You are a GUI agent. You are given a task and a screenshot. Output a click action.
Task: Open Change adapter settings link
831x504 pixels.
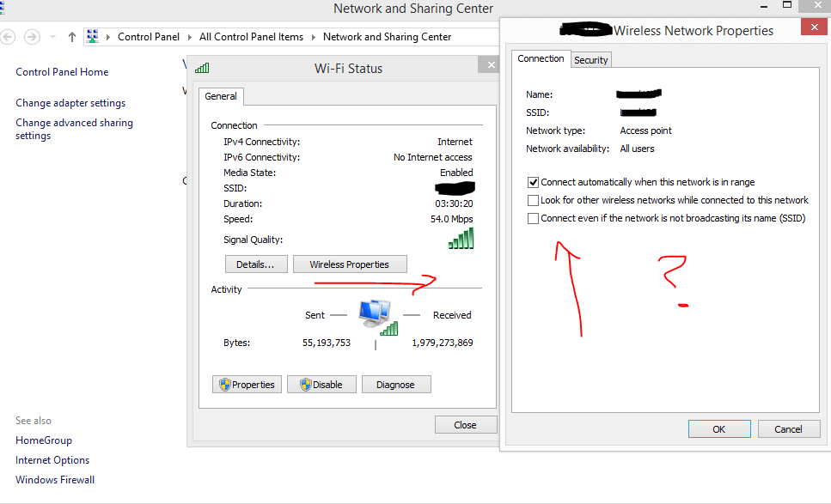tap(70, 103)
